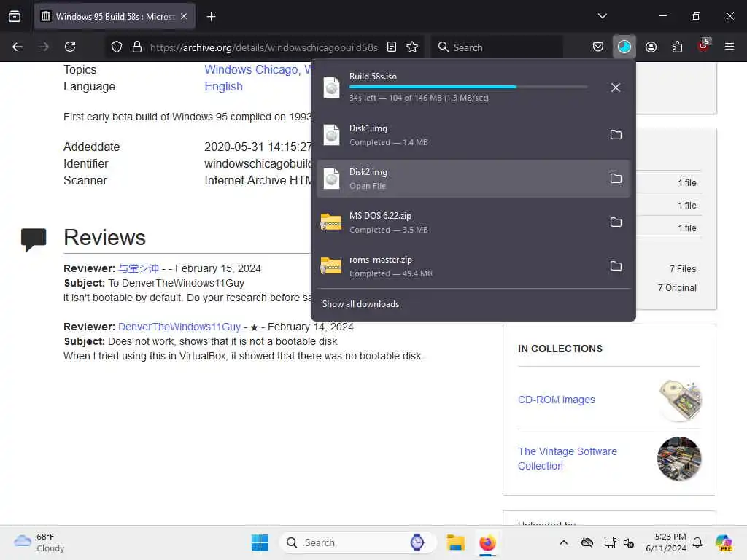747x560 pixels.
Task: Select the Windows 95 Build 58s tab
Action: coord(115,17)
